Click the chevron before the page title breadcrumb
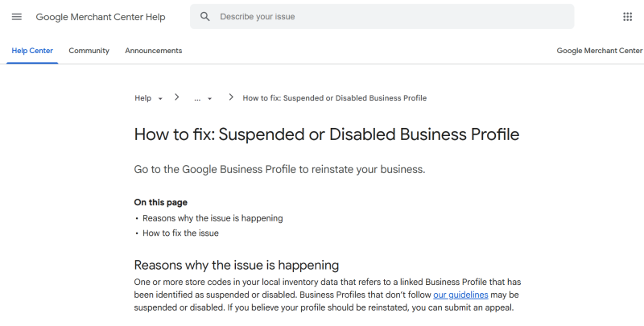Viewport: 644px width, 326px height. click(231, 97)
